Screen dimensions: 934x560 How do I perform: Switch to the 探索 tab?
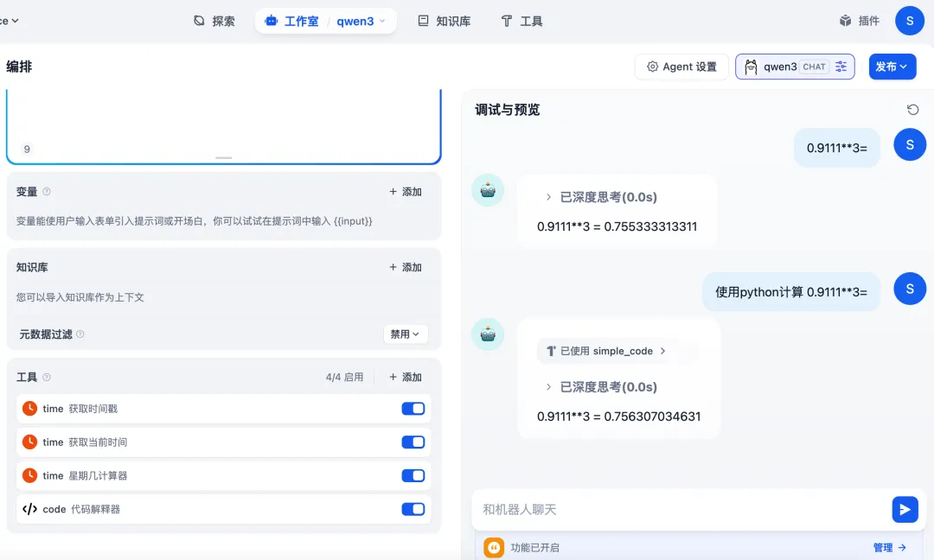[214, 21]
